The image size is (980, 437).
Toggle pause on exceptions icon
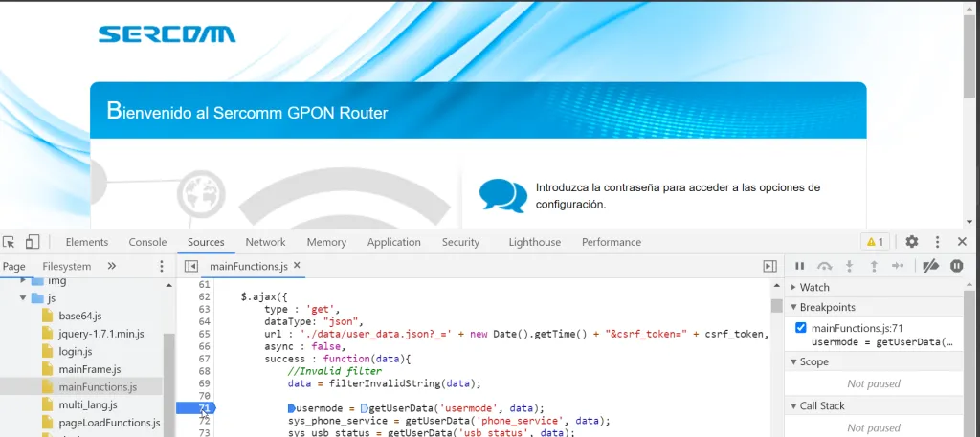pos(957,266)
